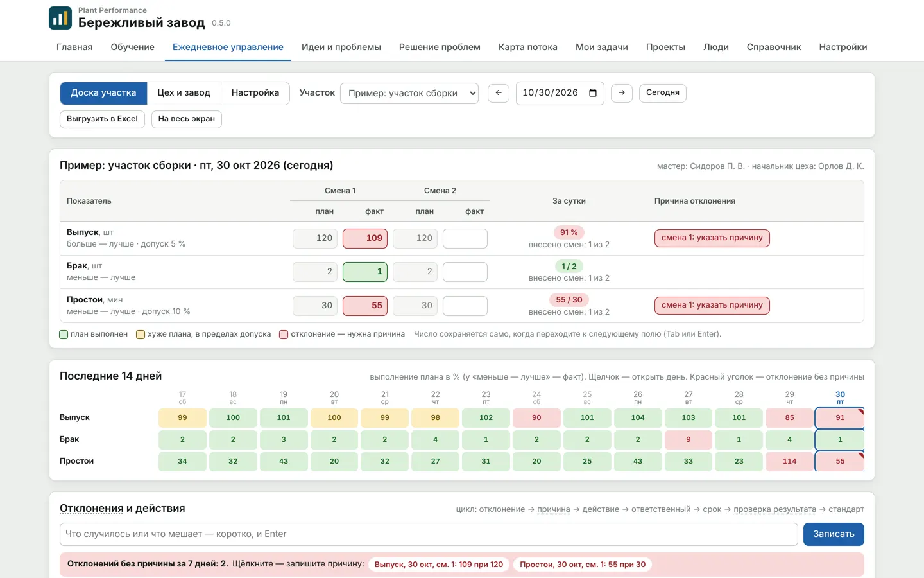Click the date field 10/30/2026

click(x=560, y=93)
